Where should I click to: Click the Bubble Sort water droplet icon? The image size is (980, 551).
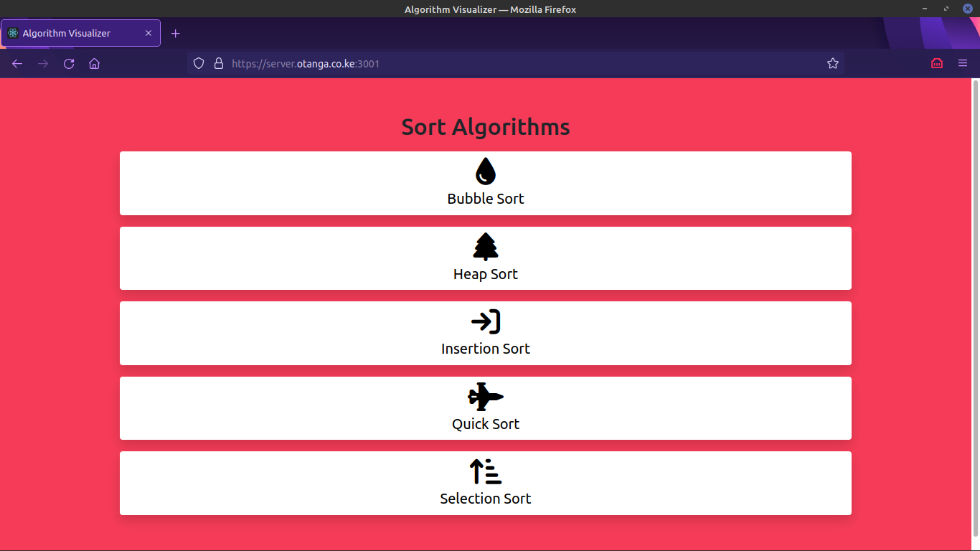pyautogui.click(x=486, y=171)
